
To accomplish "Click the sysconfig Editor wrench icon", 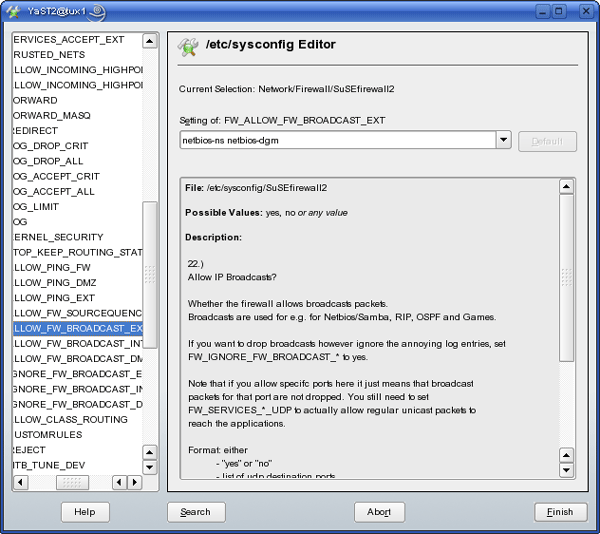I will coord(188,47).
